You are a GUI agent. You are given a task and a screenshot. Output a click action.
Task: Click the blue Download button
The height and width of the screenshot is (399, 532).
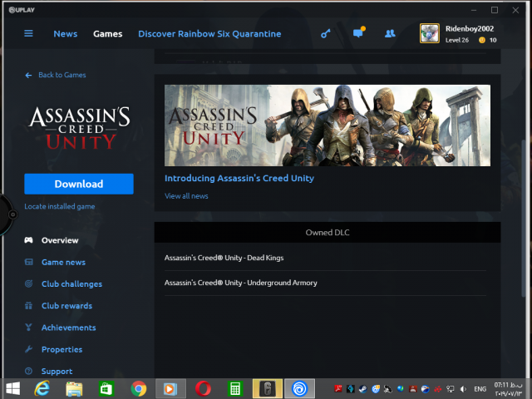[79, 184]
